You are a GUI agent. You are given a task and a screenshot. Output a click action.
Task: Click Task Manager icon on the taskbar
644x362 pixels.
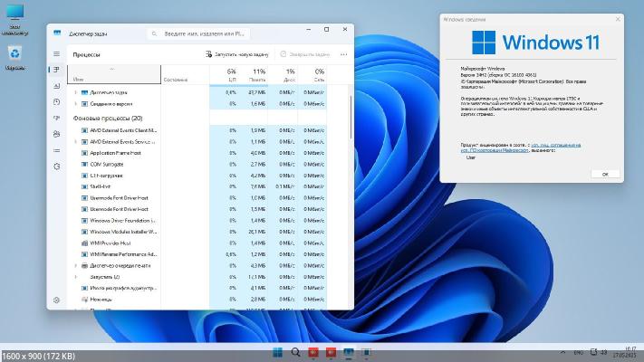[349, 352]
